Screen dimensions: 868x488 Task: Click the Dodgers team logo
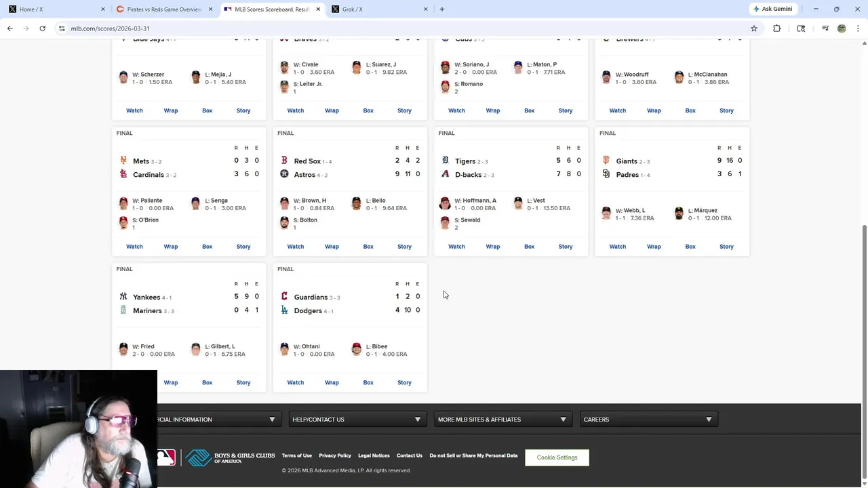click(284, 310)
